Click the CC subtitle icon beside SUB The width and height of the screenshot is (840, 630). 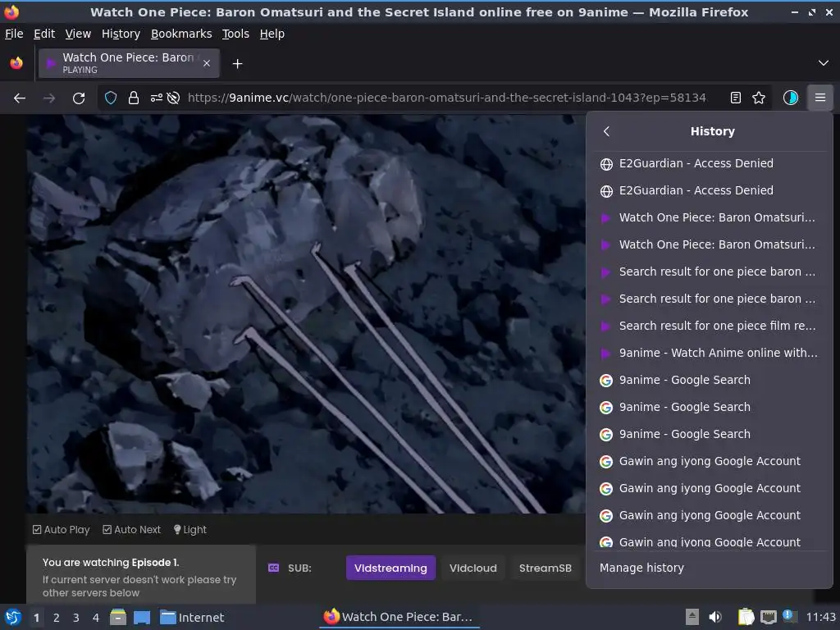click(x=273, y=568)
